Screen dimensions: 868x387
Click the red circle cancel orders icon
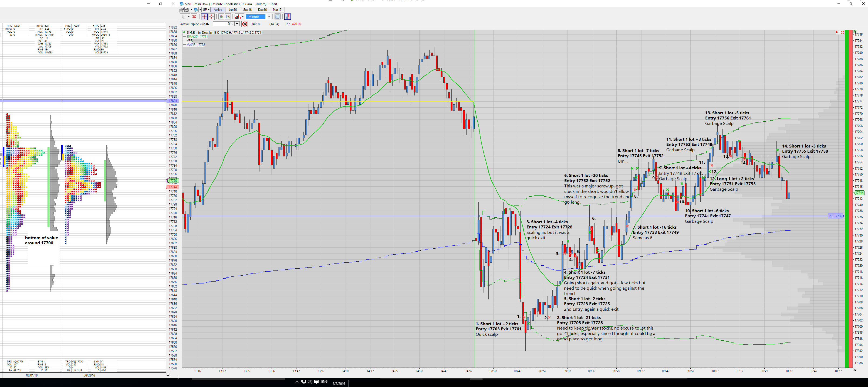point(245,24)
